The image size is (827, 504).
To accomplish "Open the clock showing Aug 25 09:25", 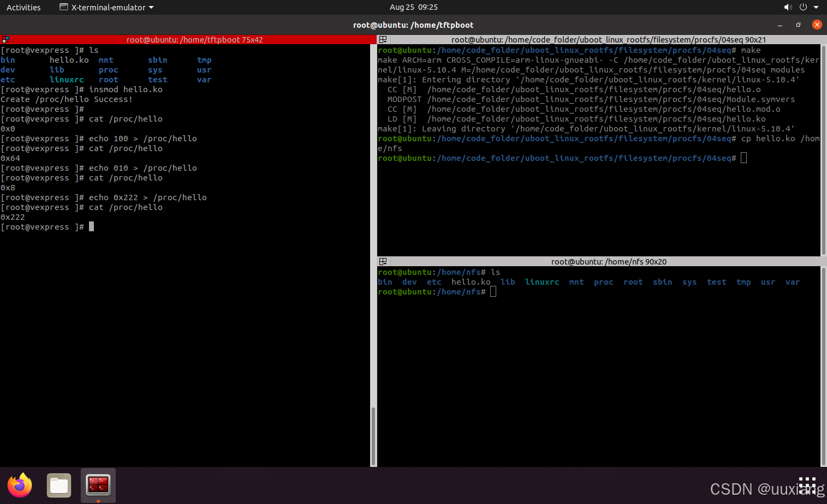I will coord(414,7).
